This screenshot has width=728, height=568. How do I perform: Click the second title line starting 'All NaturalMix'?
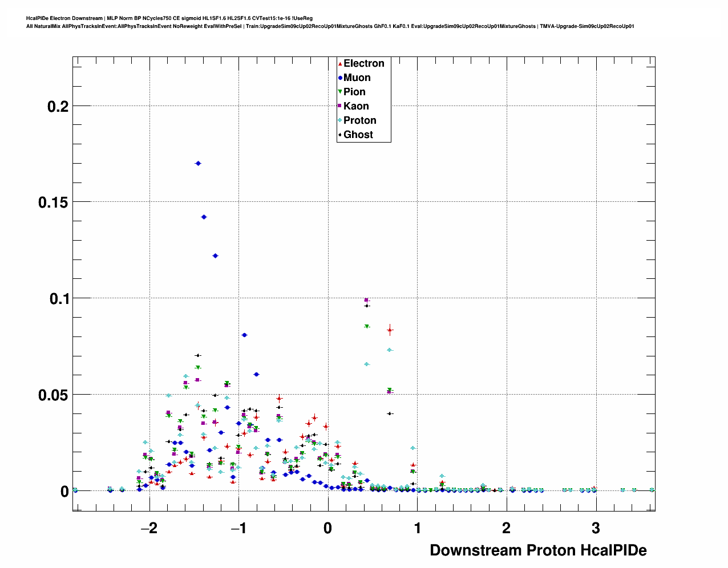coord(330,26)
